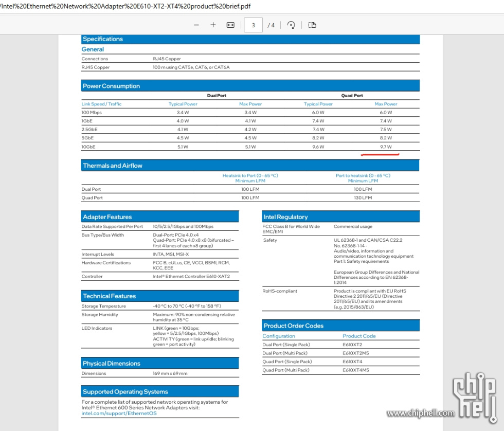Image resolution: width=504 pixels, height=431 pixels.
Task: Click the Dual Port column heading
Action: (x=217, y=96)
